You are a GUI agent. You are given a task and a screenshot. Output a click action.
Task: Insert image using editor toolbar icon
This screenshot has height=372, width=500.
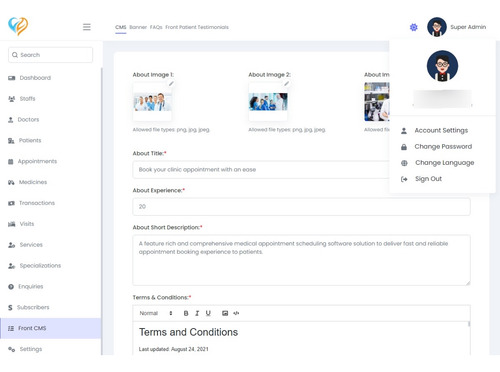225,313
